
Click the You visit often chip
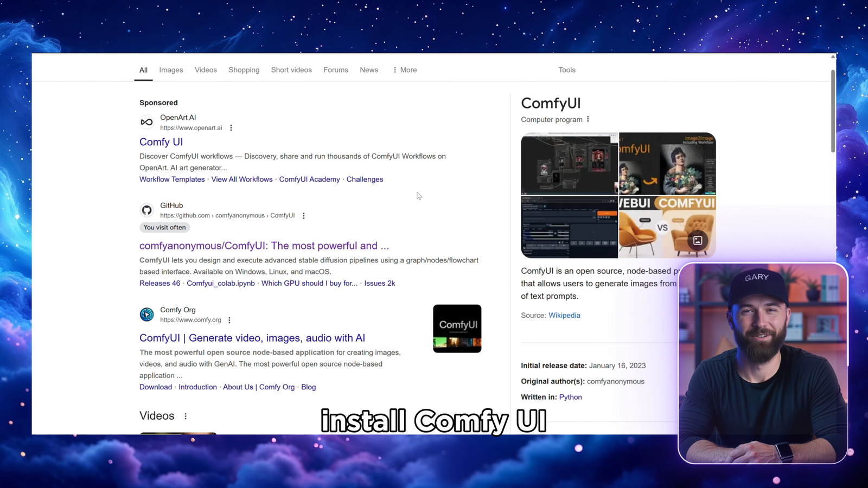click(164, 228)
